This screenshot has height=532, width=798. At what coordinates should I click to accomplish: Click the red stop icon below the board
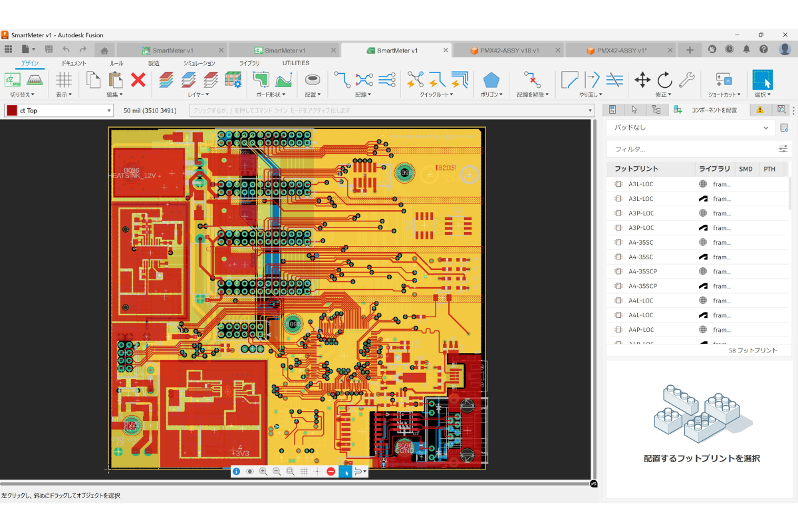pyautogui.click(x=331, y=471)
